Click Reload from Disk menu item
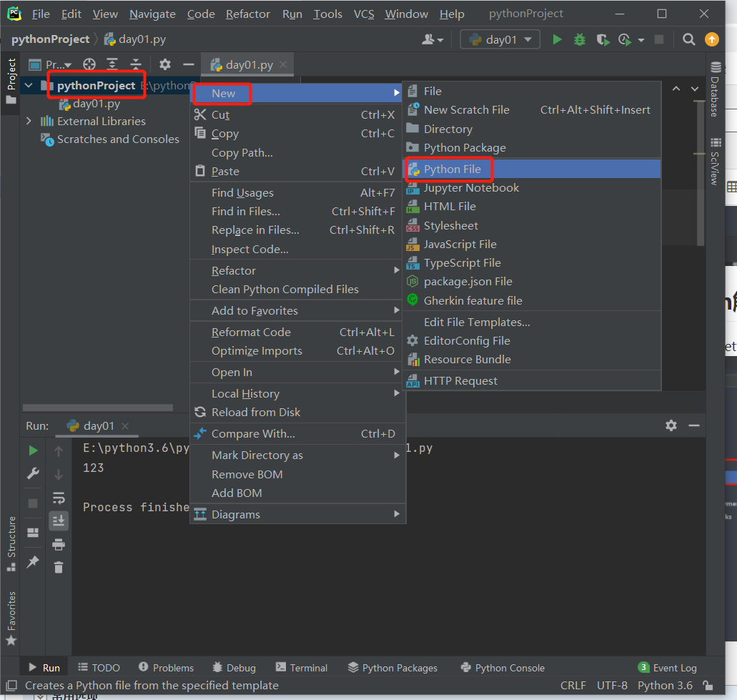737x700 pixels. click(297, 412)
